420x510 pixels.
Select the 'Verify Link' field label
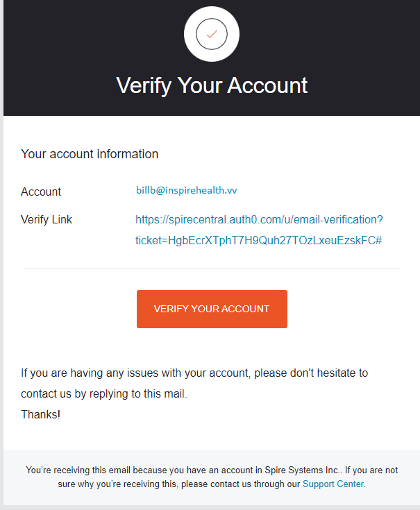click(47, 220)
